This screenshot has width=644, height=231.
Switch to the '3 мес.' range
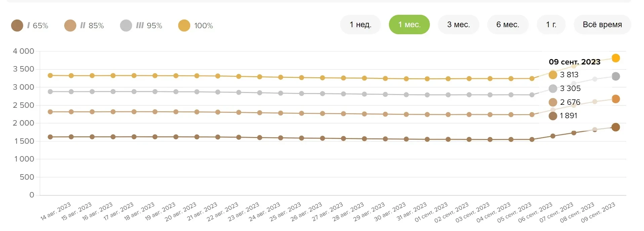(x=458, y=25)
